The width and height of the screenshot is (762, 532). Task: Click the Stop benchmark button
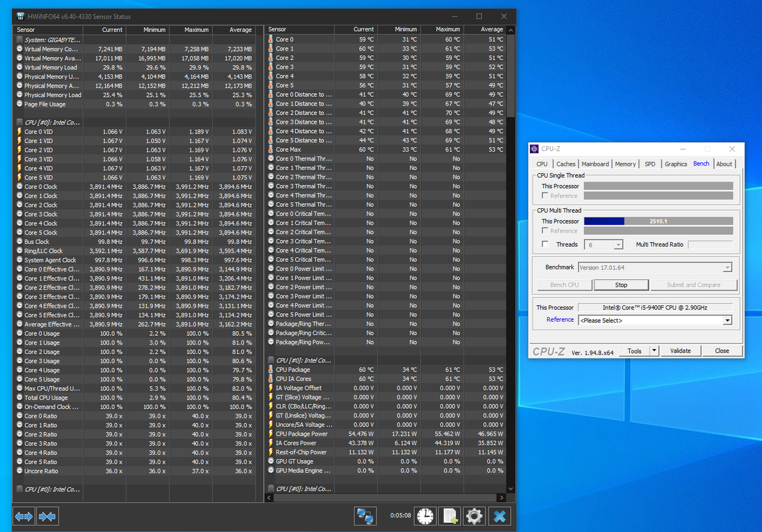[621, 285]
